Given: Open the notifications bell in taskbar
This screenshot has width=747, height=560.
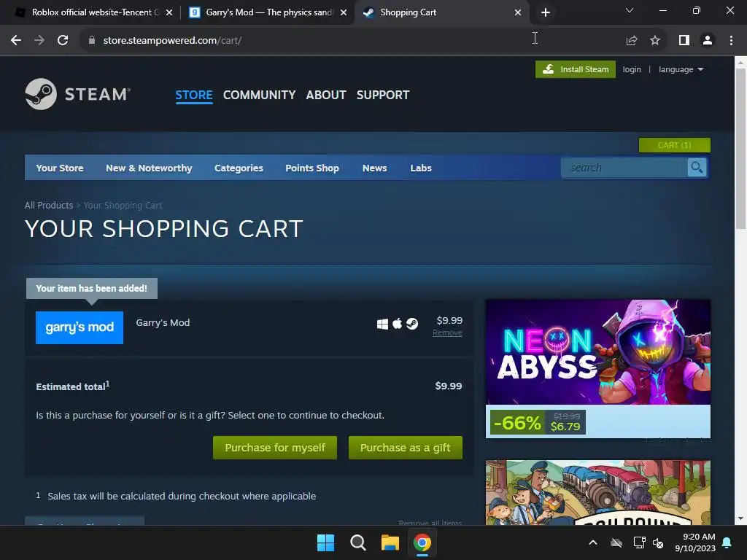Looking at the screenshot, I should (x=727, y=542).
